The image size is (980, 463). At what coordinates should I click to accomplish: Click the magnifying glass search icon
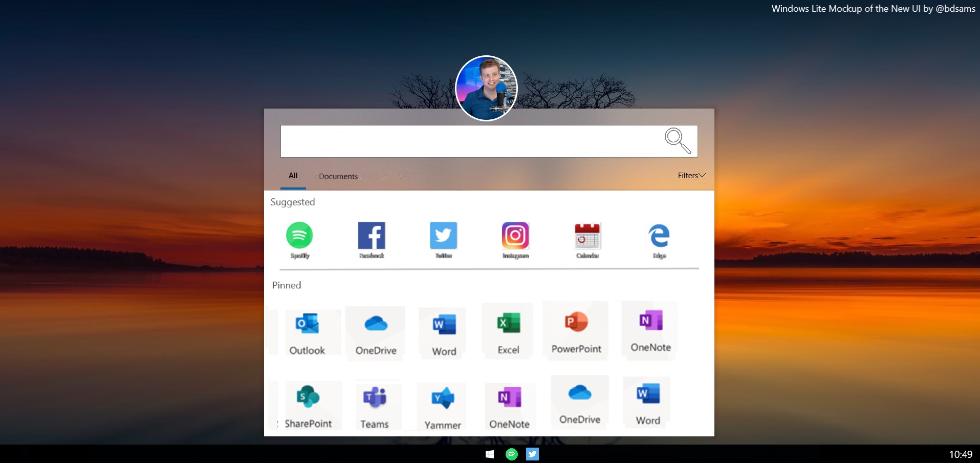678,141
